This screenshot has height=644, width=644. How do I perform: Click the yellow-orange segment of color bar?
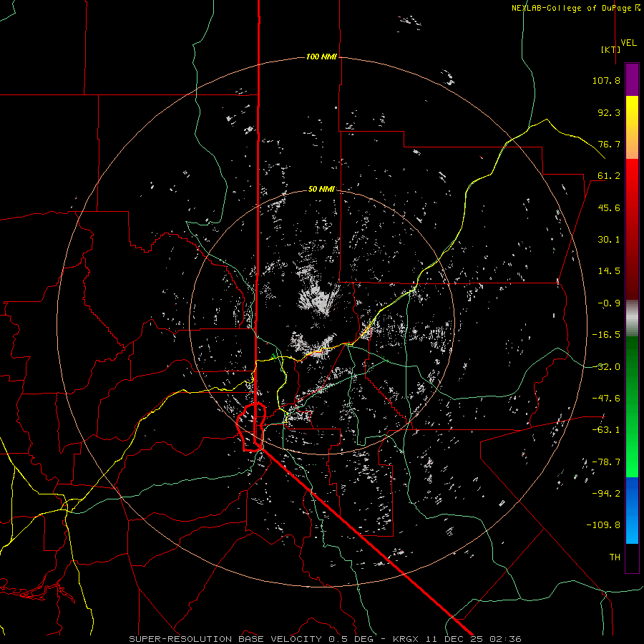(632, 127)
